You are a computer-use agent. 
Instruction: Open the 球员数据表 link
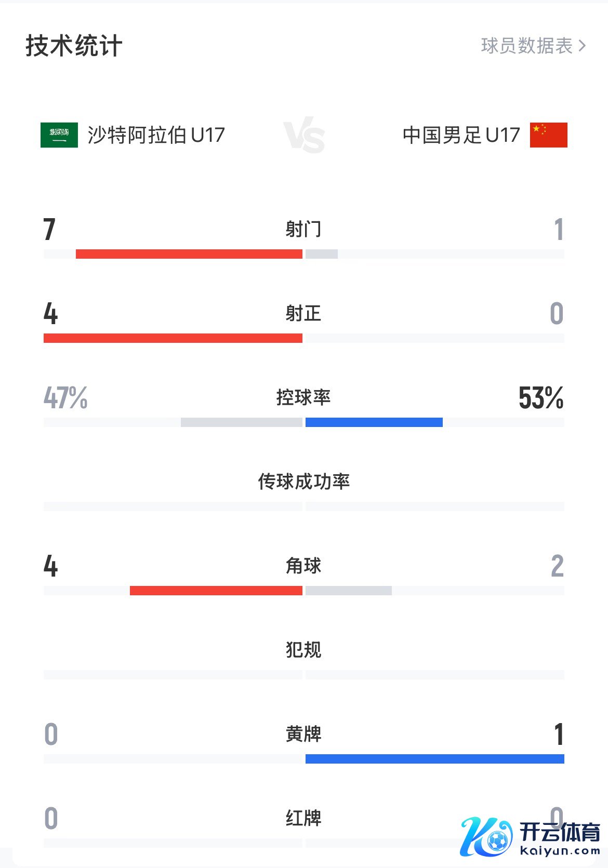526,46
